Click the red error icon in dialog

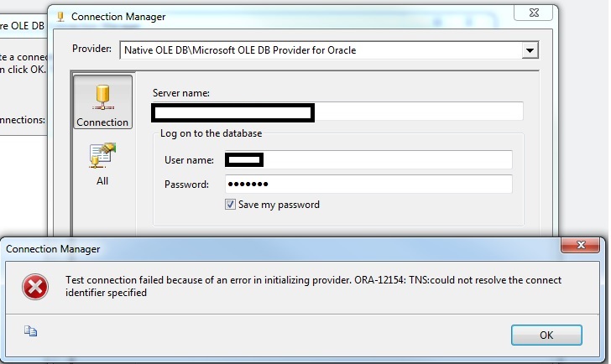(35, 287)
